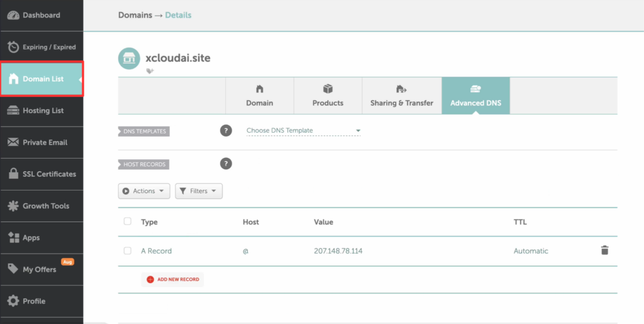This screenshot has height=324, width=644.
Task: Open My Offers in the sidebar
Action: [x=42, y=269]
